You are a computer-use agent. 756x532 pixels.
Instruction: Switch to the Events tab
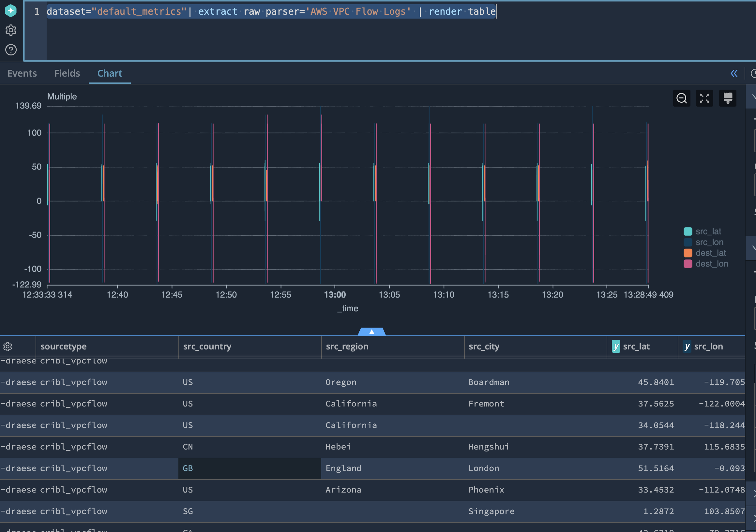pos(22,73)
